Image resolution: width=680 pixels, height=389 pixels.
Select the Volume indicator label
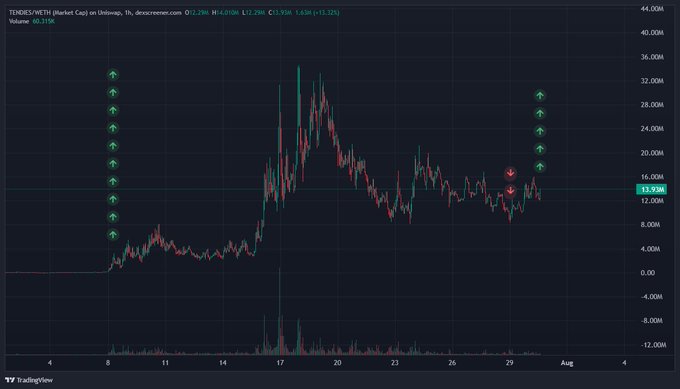(x=19, y=21)
